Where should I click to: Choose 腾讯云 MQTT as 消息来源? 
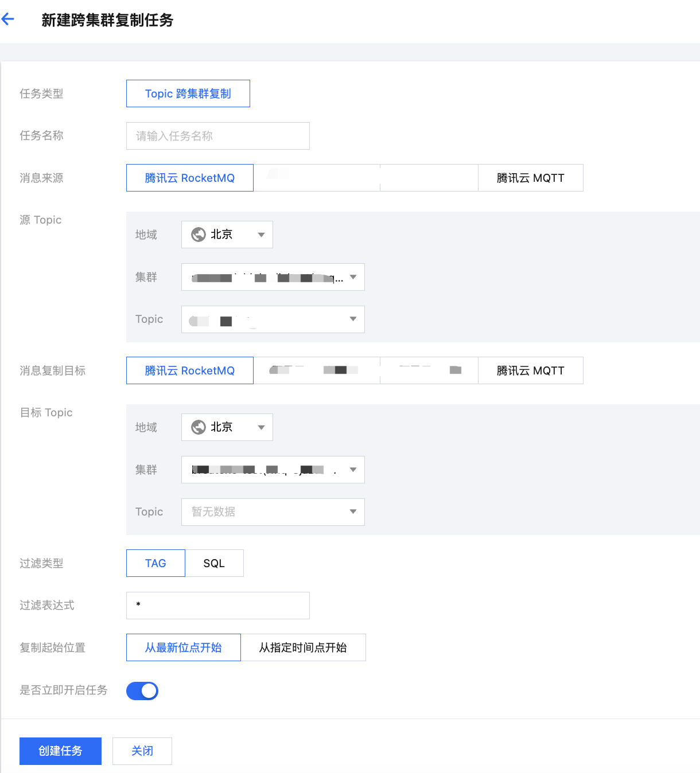(531, 178)
